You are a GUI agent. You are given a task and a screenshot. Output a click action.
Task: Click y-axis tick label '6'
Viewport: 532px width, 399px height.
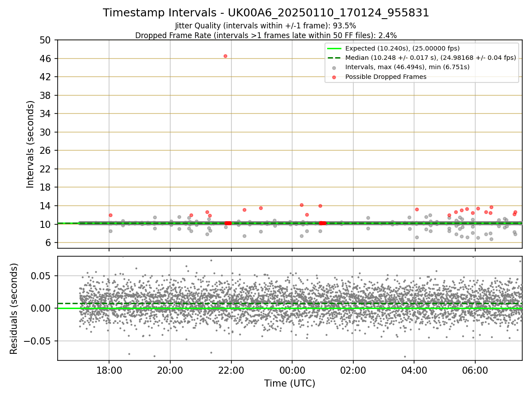point(49,243)
